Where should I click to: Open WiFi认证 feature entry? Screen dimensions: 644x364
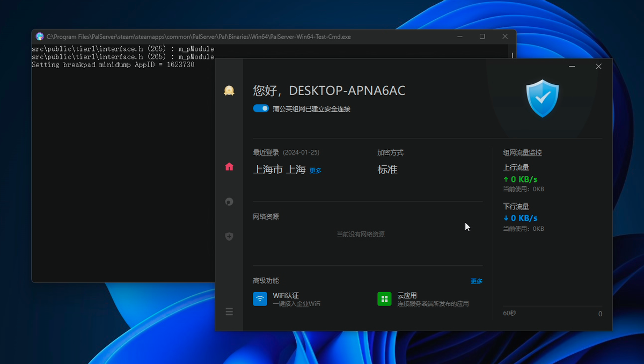[287, 299]
